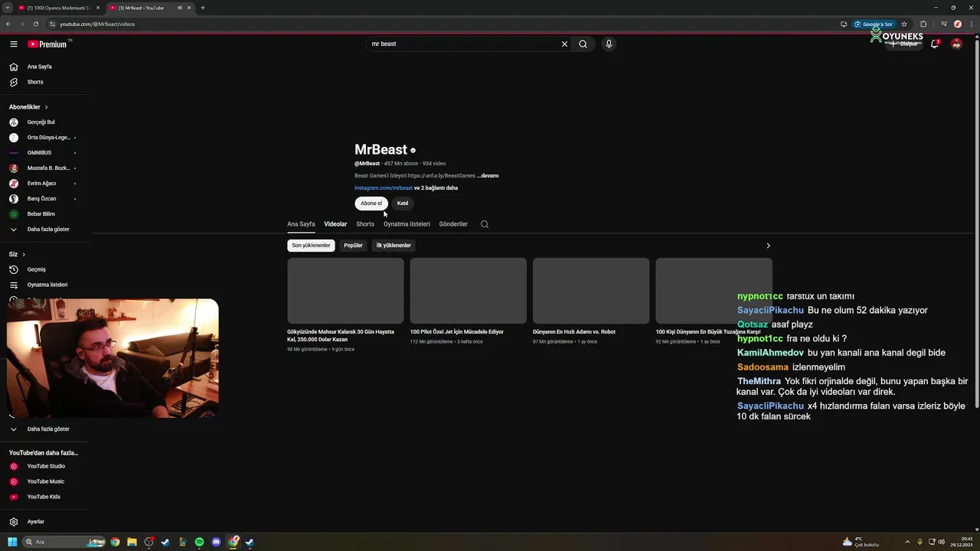Clear the 'mr beast' search text
Screen dimensions: 980x551
pyautogui.click(x=564, y=44)
